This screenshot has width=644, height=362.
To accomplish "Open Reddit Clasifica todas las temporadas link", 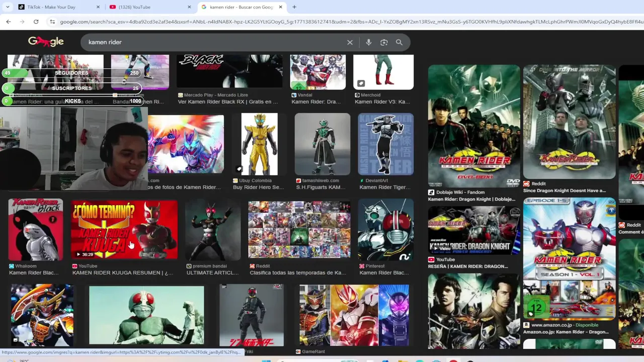I will click(298, 269).
